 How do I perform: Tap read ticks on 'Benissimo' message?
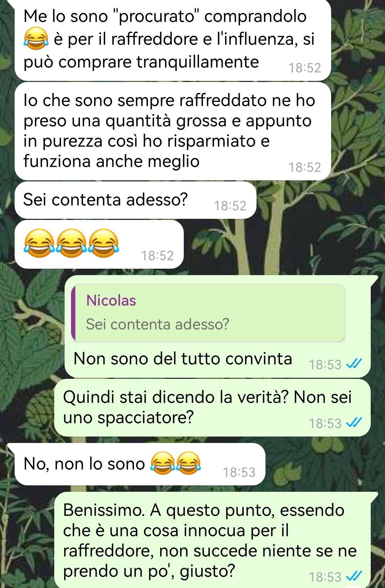pyautogui.click(x=354, y=576)
